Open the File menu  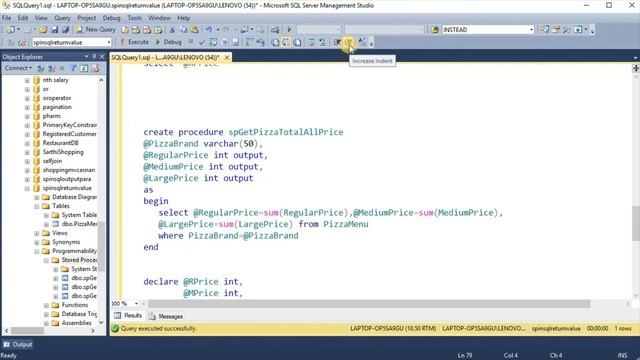[7, 18]
